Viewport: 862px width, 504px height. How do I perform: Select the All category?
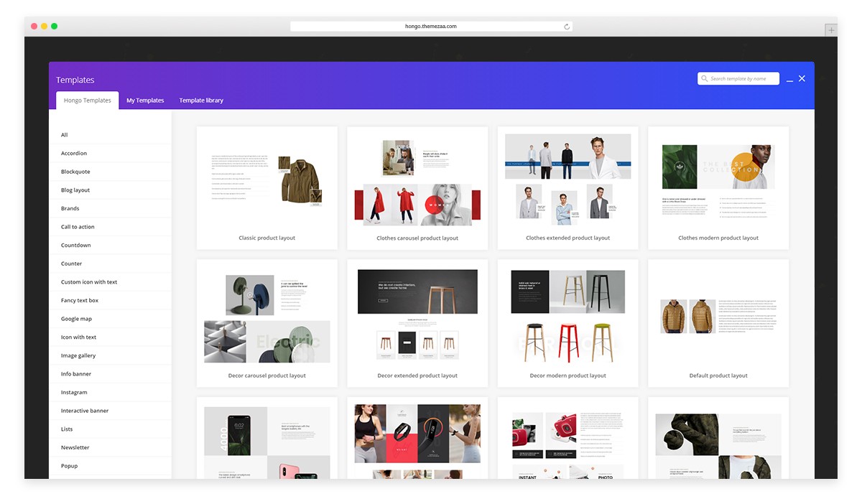[110, 135]
